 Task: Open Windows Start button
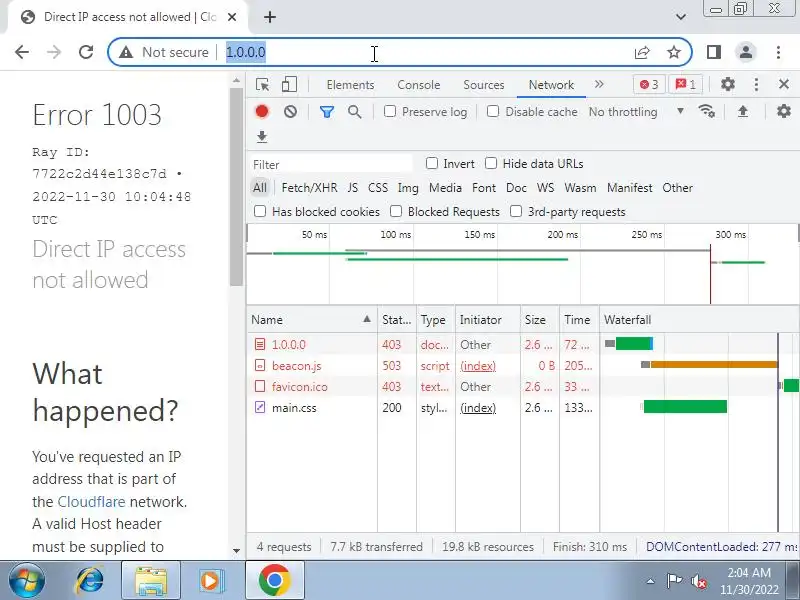pyautogui.click(x=27, y=581)
